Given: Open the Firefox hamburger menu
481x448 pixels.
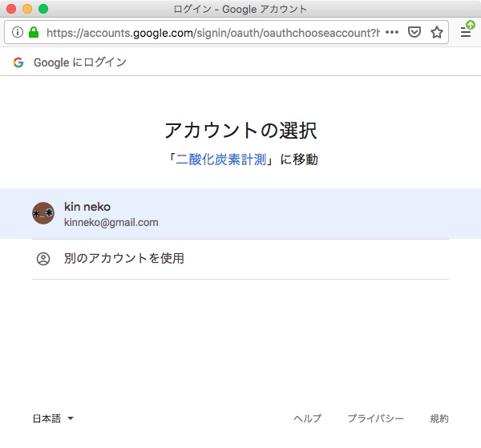Looking at the screenshot, I should tap(466, 33).
